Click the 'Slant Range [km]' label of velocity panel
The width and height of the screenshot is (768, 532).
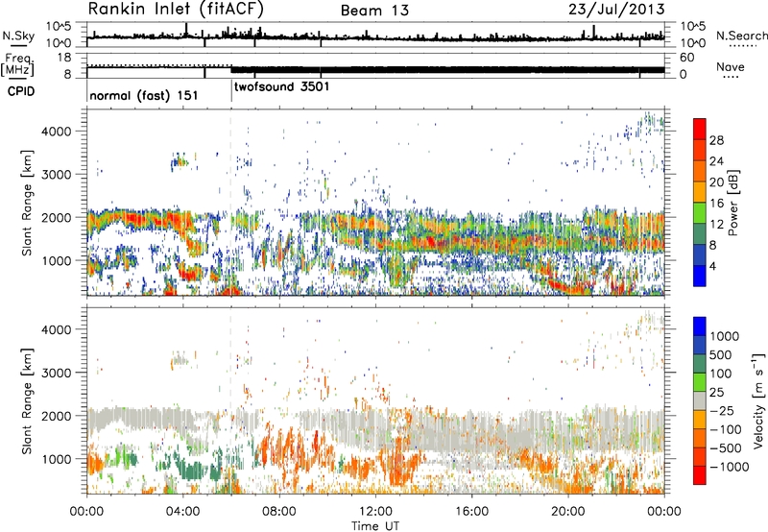click(28, 401)
